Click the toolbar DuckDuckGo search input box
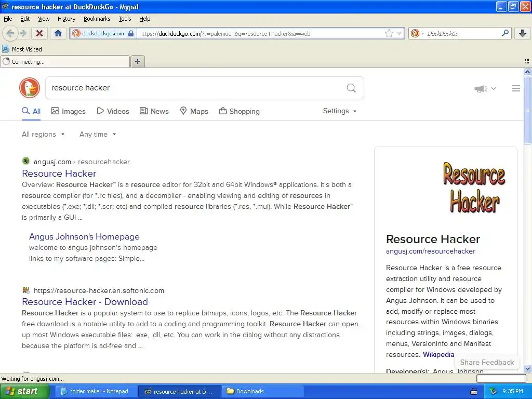Viewport: 532px width, 399px height. (463, 34)
